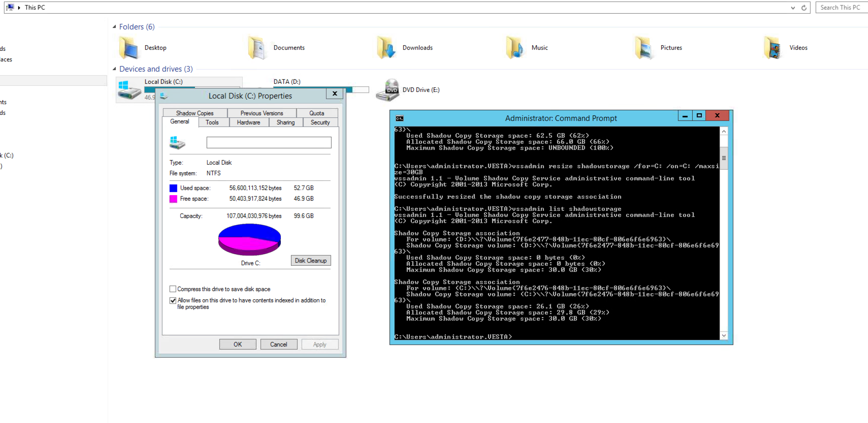Viewport: 868px width, 423px height.
Task: Click the volume label text field
Action: pos(269,142)
